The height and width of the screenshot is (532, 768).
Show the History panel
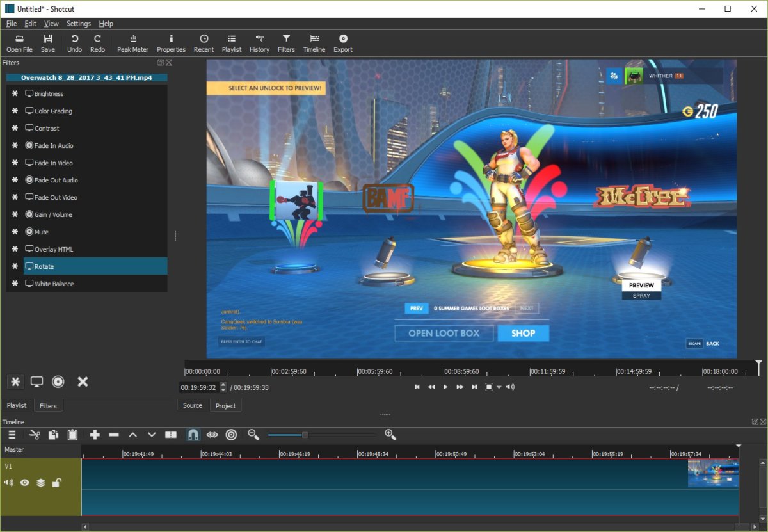[259, 42]
